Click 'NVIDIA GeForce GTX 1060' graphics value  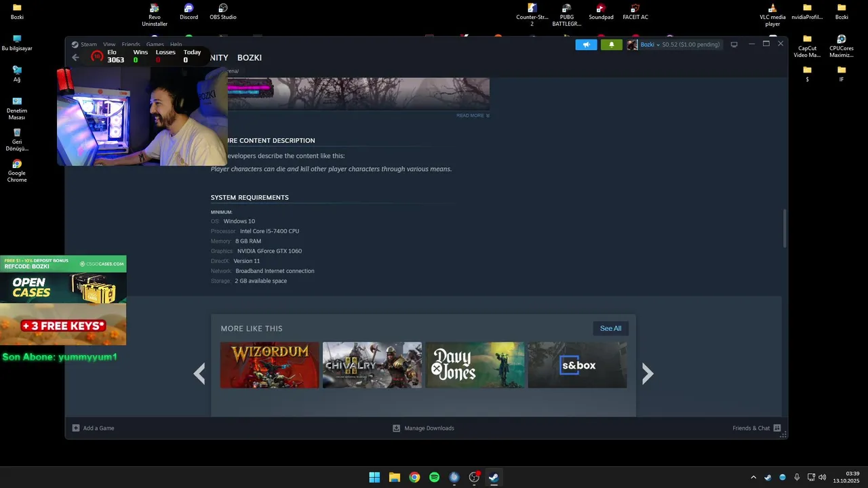coord(269,251)
